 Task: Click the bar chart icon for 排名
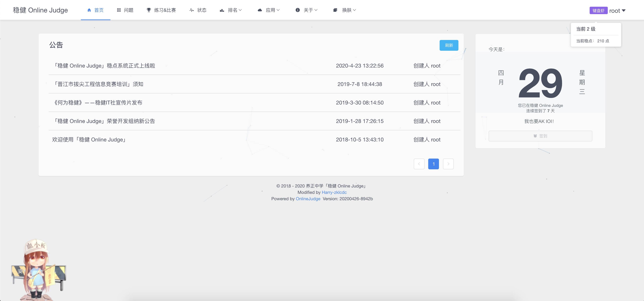pos(222,10)
